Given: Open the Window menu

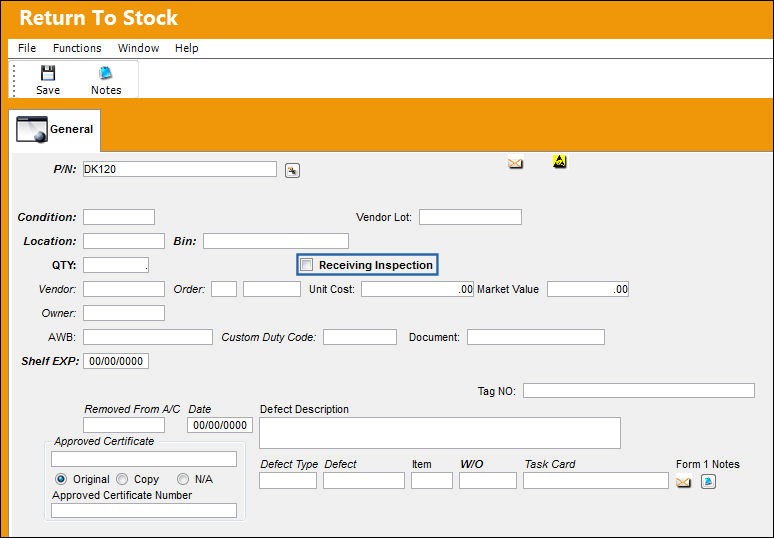Looking at the screenshot, I should pos(138,48).
